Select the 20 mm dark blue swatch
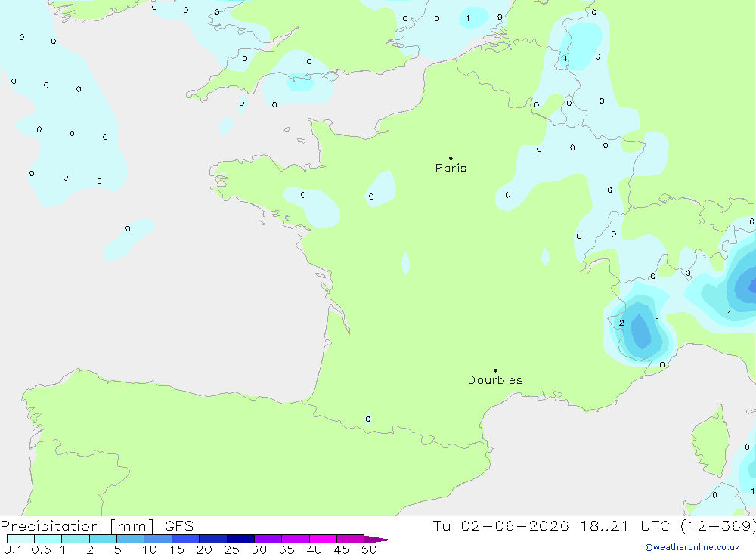The height and width of the screenshot is (554, 756). tap(212, 539)
